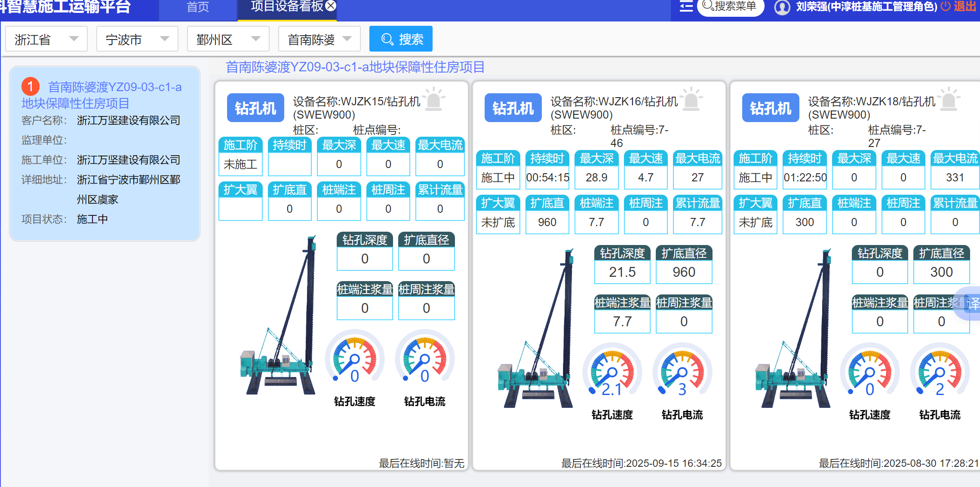Click the alarm light icon on WJZK16 card

691,100
